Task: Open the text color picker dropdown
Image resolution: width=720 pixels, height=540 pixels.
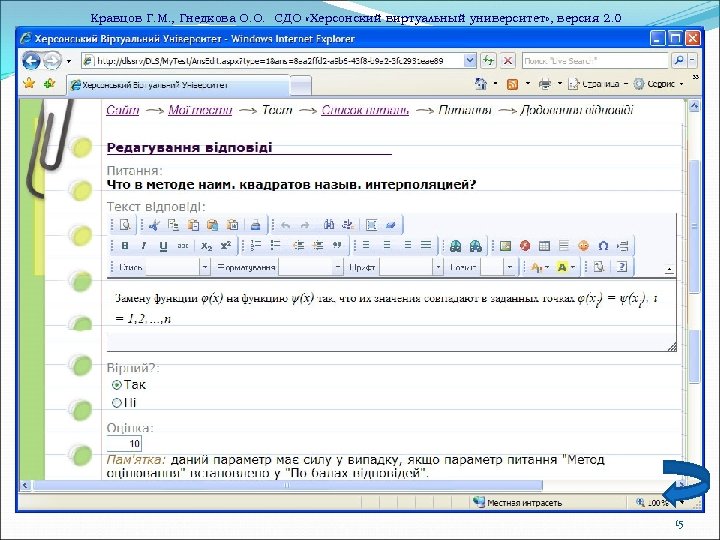Action: (547, 267)
